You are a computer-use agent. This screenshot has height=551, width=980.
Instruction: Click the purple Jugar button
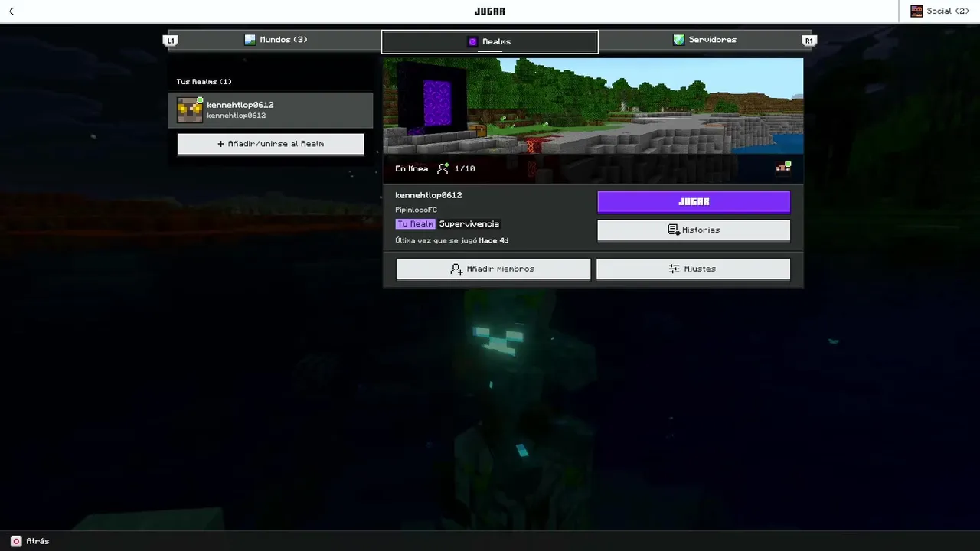coord(694,202)
